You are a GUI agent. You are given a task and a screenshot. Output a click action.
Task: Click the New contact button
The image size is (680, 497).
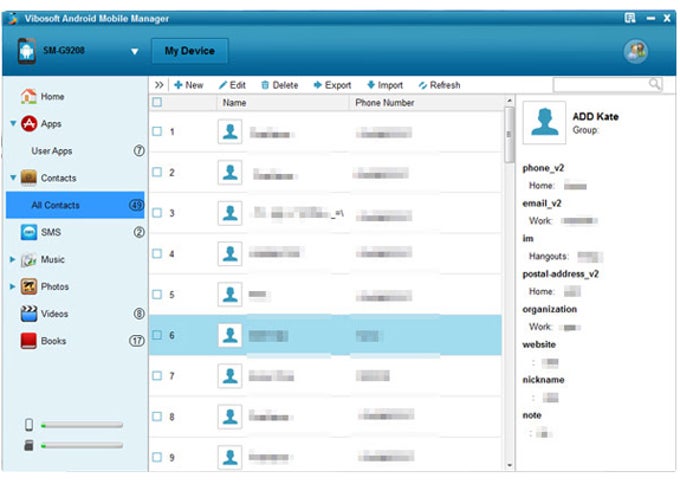pos(189,85)
